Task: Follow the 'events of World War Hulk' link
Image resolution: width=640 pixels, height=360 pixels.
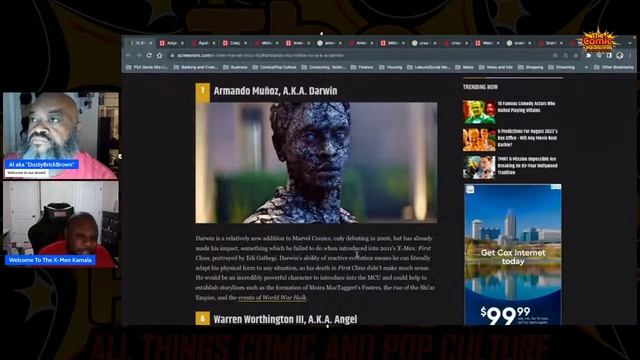Action: point(272,298)
